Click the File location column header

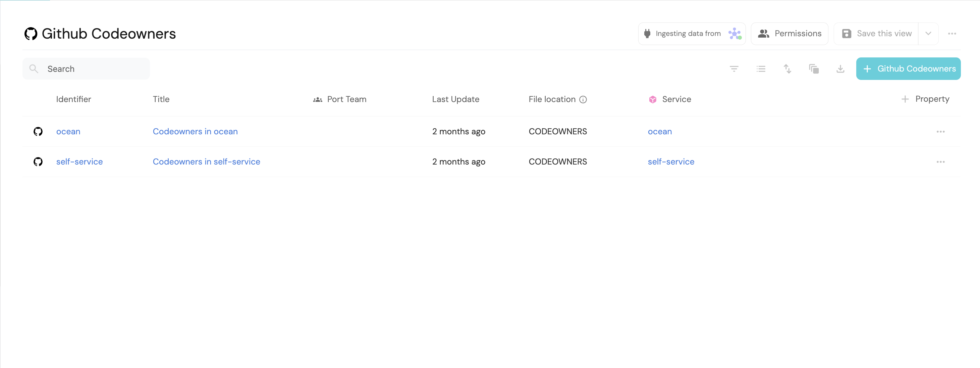click(552, 99)
